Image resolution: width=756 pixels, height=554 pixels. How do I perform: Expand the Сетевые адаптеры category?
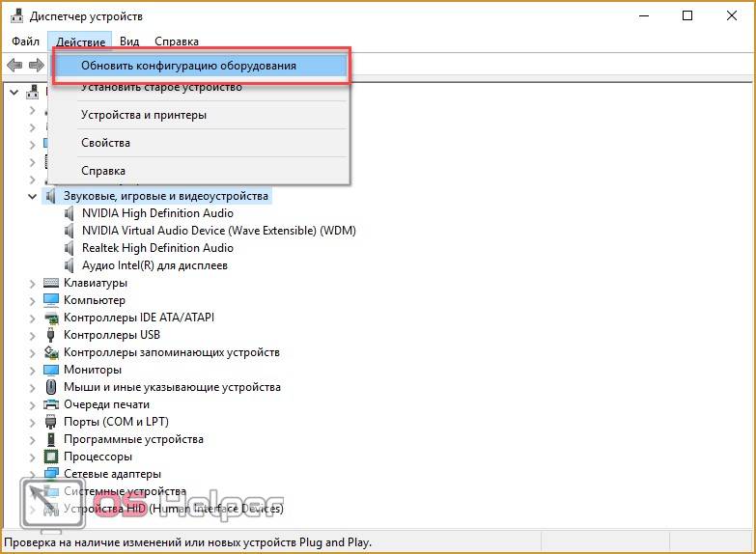tap(32, 474)
